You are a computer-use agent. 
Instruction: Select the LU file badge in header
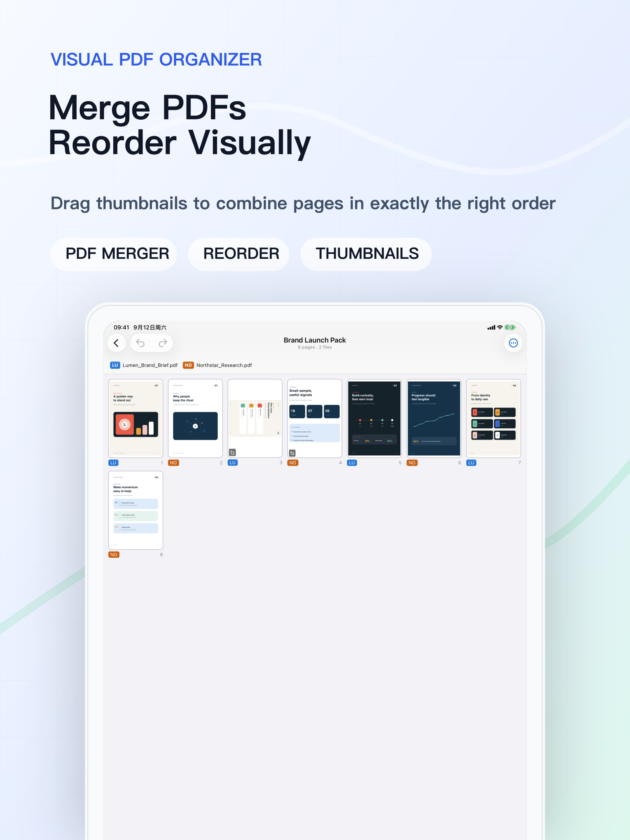click(x=115, y=365)
